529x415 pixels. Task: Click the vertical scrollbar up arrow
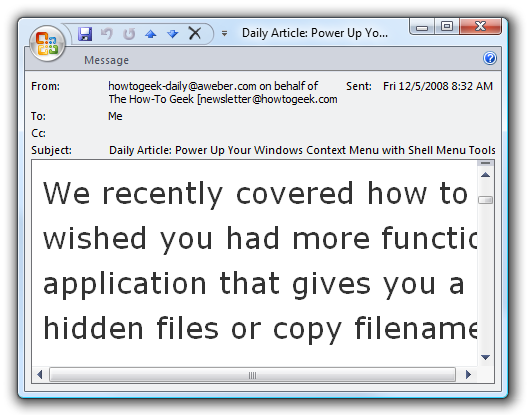pos(485,175)
